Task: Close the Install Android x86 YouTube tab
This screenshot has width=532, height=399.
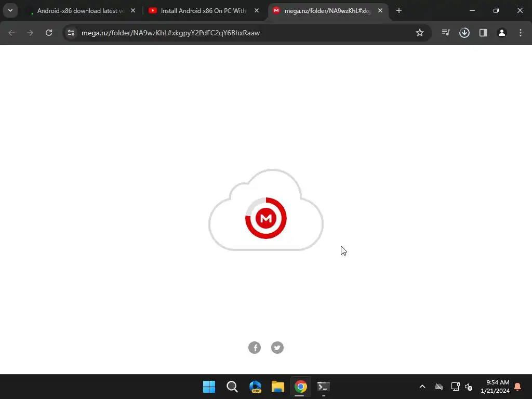Action: point(257,11)
